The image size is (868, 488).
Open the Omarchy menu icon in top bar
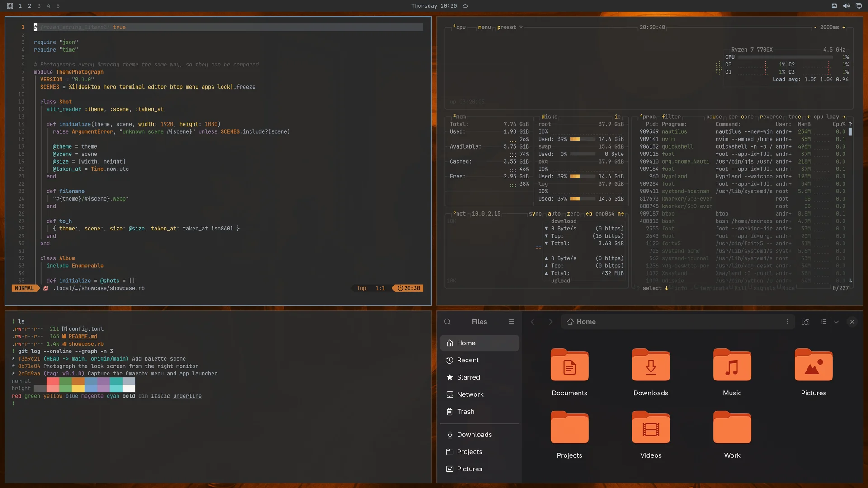(x=10, y=6)
